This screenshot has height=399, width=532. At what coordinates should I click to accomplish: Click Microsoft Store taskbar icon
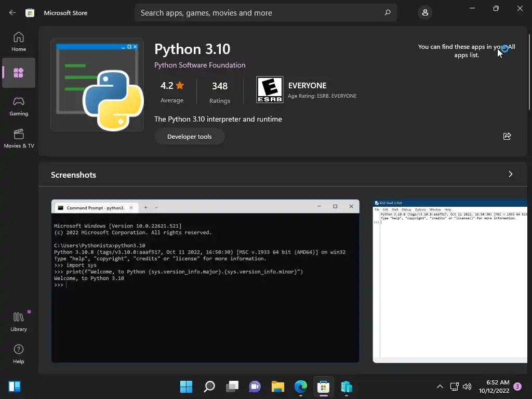(x=323, y=387)
